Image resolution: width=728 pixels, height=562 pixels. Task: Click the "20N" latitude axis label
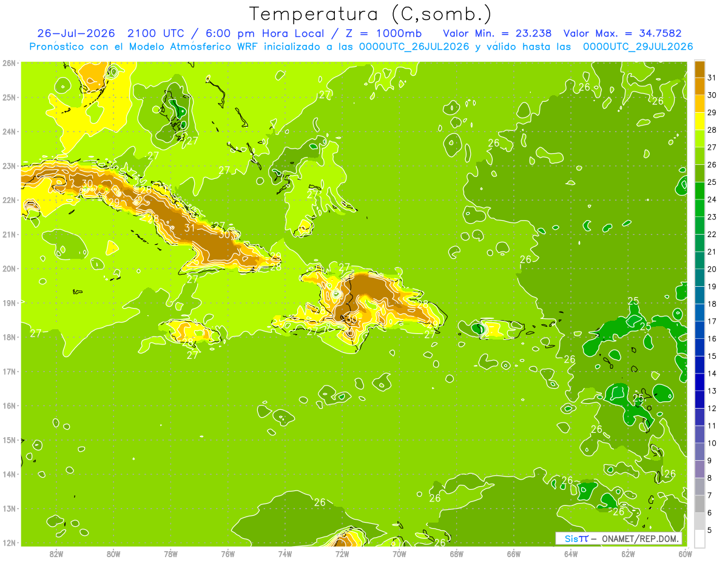coord(9,269)
